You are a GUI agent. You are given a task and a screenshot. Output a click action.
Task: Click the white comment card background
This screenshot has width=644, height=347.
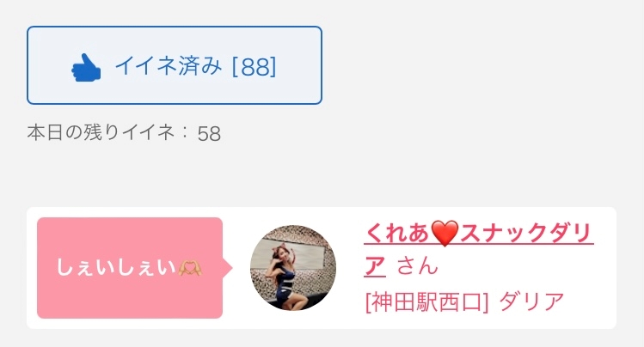[322, 268]
